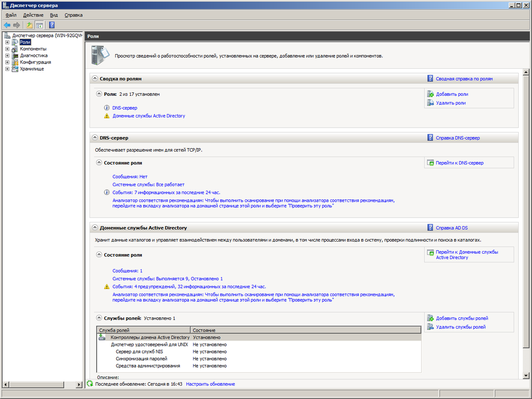Click the icon beside Перейти к DNS-сервер
The height and width of the screenshot is (399, 532).
click(430, 163)
